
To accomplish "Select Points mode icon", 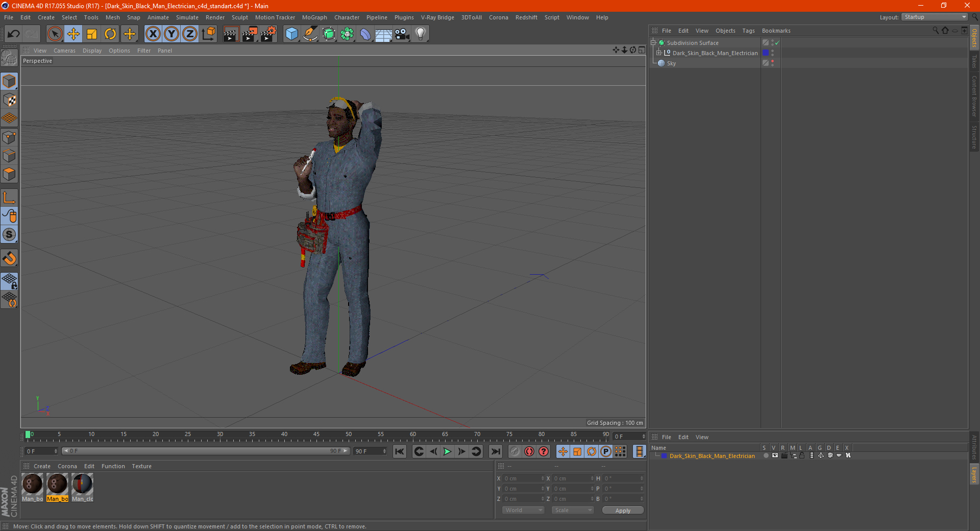I will [9, 137].
